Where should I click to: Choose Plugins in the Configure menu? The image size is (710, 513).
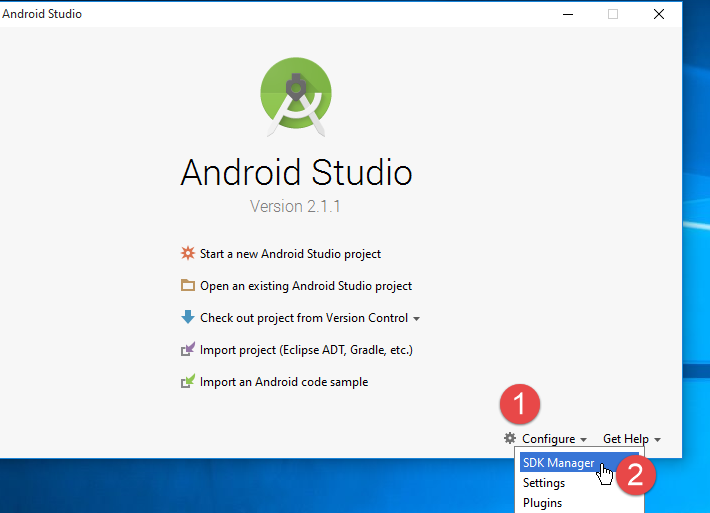pos(542,503)
